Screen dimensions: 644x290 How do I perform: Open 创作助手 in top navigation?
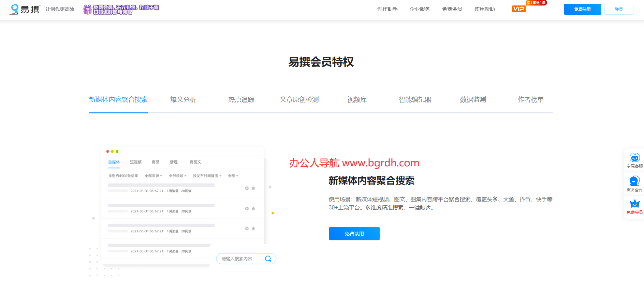click(x=387, y=9)
